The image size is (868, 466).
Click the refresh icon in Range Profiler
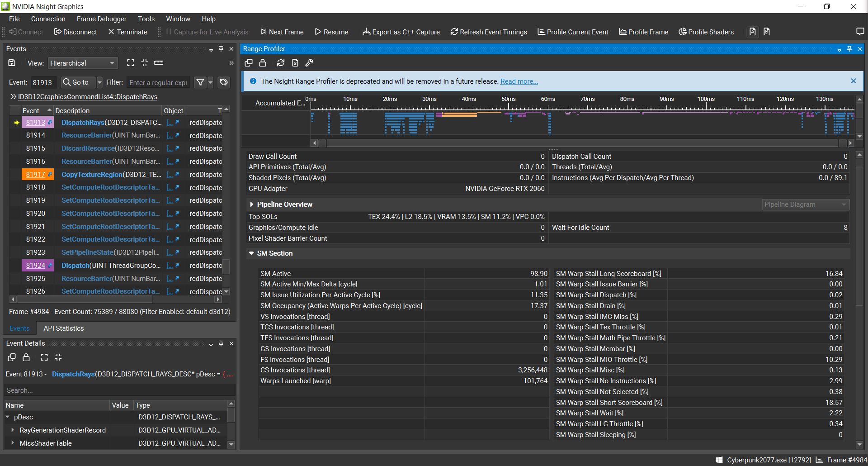(281, 63)
